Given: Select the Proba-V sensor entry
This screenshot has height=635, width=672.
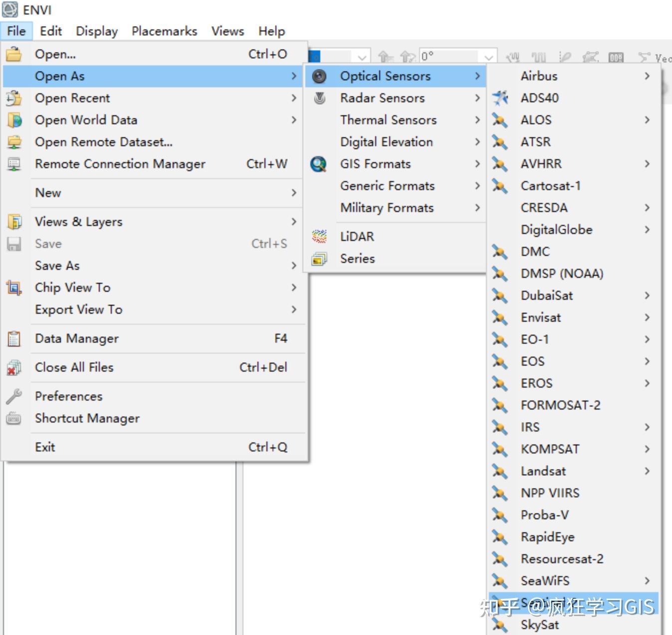Looking at the screenshot, I should pyautogui.click(x=574, y=515).
